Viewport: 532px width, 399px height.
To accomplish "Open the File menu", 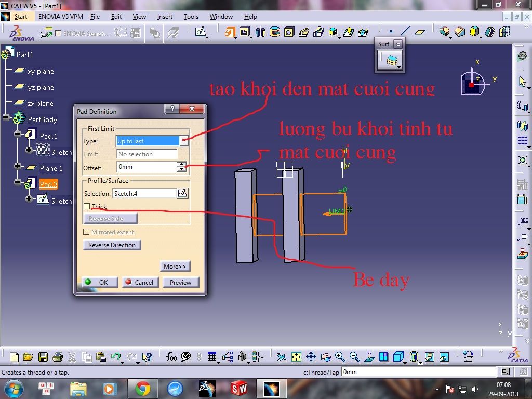I will (x=95, y=16).
